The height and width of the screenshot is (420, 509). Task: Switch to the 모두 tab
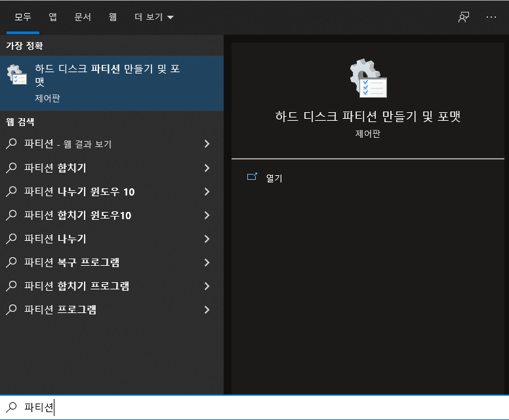[23, 17]
